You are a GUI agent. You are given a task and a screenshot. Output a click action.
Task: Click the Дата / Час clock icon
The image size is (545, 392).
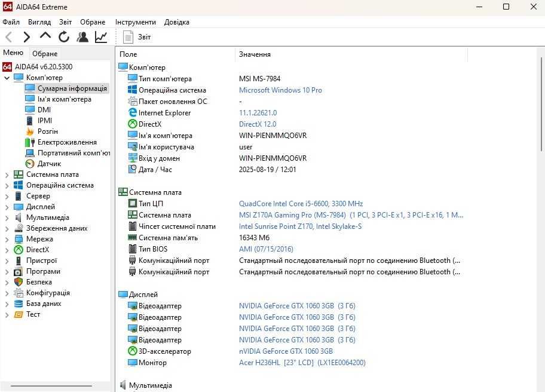133,170
